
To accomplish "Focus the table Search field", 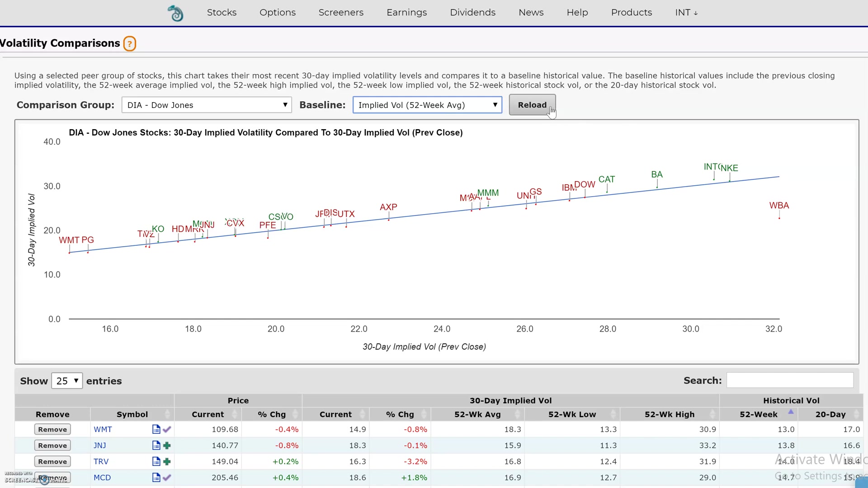I will tap(789, 380).
